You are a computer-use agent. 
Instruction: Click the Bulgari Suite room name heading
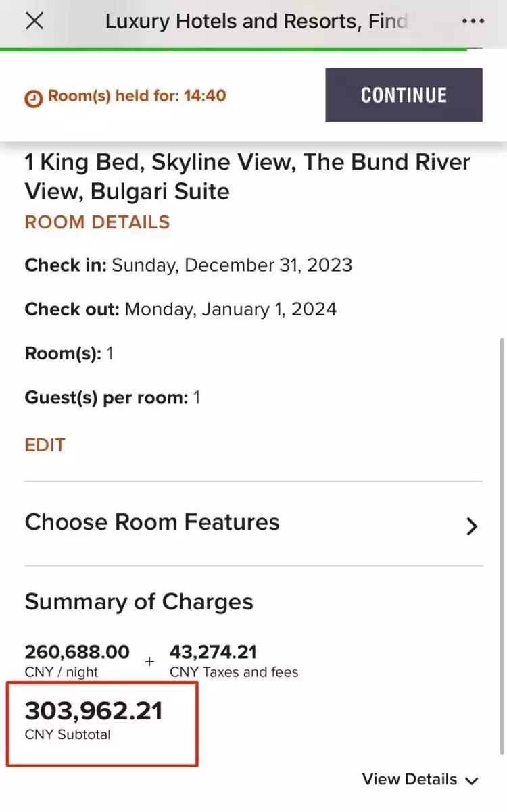pyautogui.click(x=247, y=176)
